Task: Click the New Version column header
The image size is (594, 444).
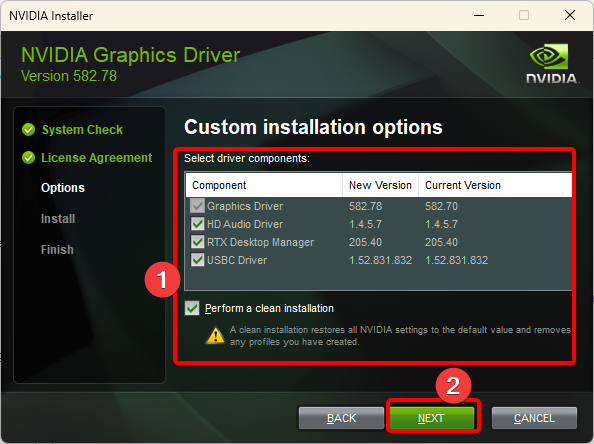Action: pos(380,185)
